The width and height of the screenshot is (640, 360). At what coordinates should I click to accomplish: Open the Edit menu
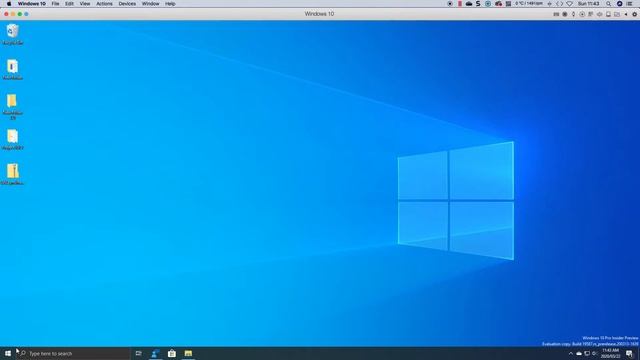(69, 4)
